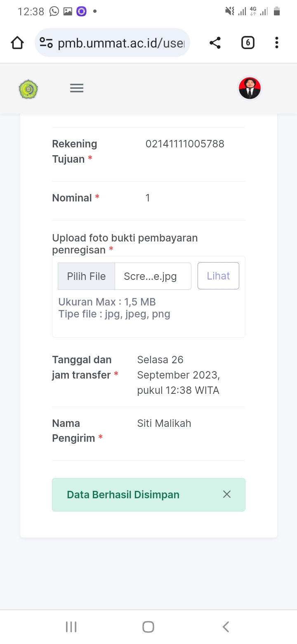Click the Lihat preview button
The image size is (297, 644).
tap(218, 276)
